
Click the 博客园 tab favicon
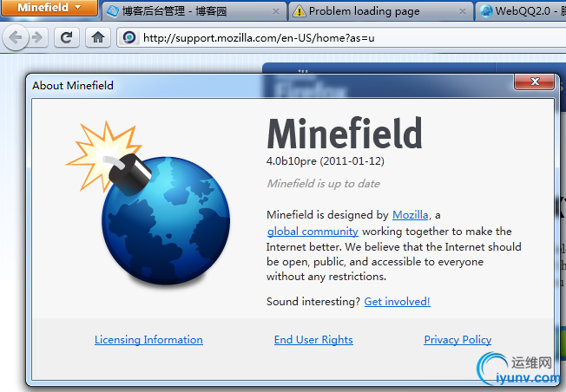click(112, 11)
